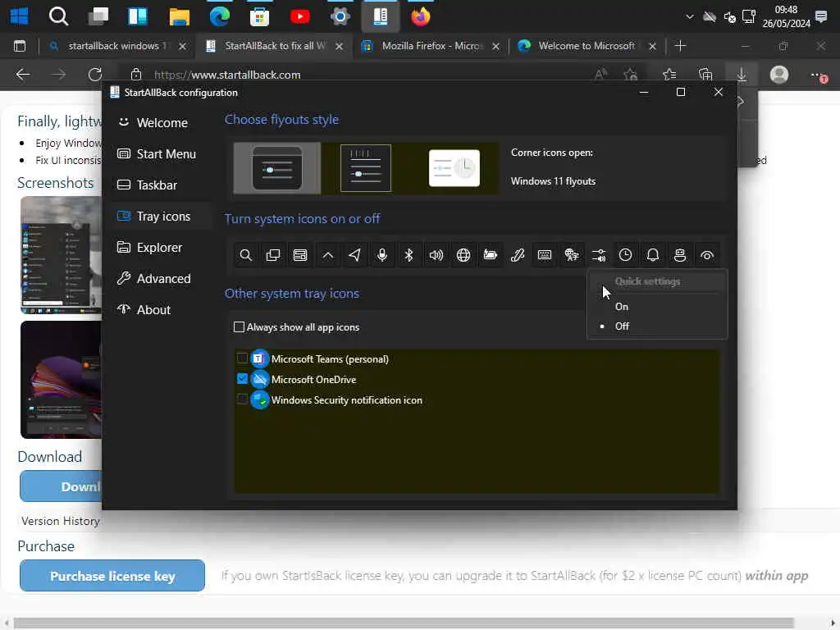Image resolution: width=840 pixels, height=630 pixels.
Task: Click first screenshot thumbnail on webpage
Action: click(61, 254)
